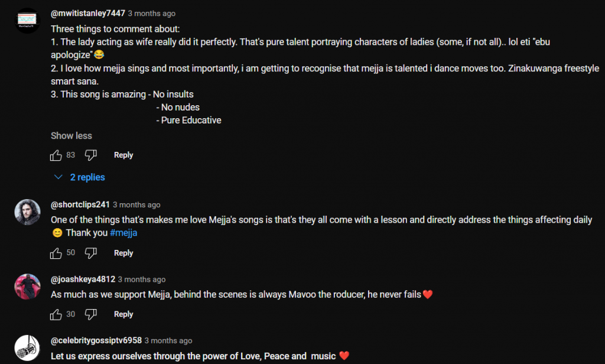Dislike the comment by @shortclips241

[x=90, y=253]
